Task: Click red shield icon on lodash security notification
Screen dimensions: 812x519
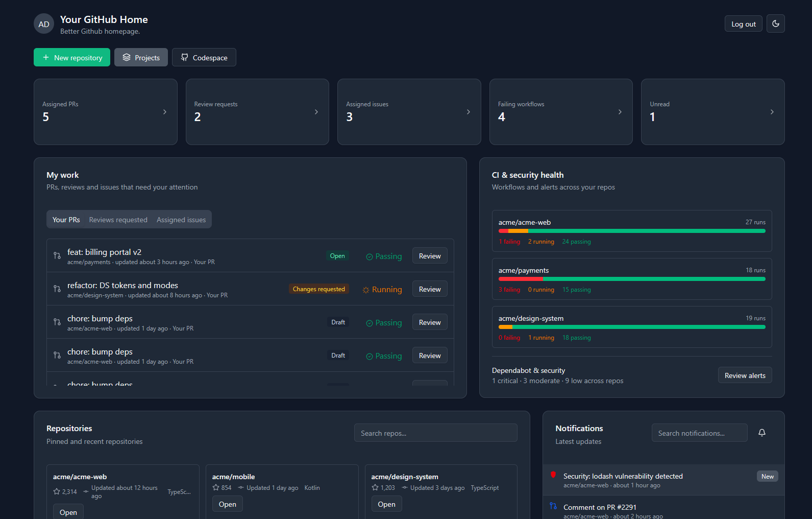Action: coord(553,475)
